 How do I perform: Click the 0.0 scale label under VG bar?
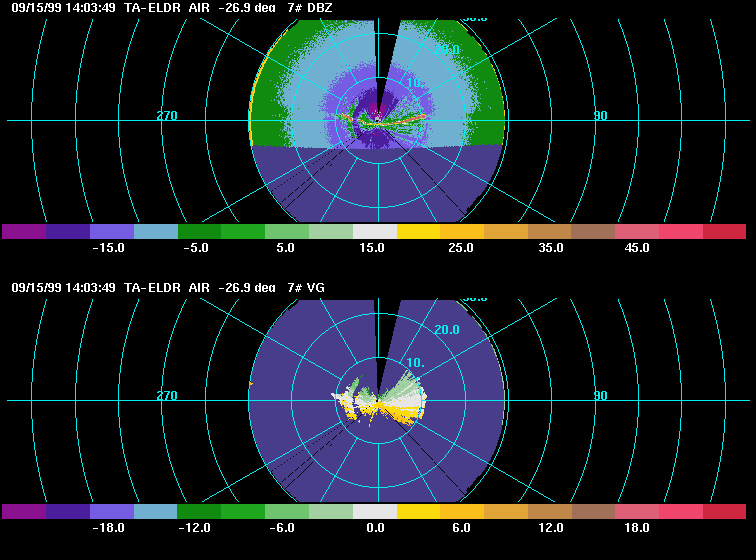coord(376,528)
